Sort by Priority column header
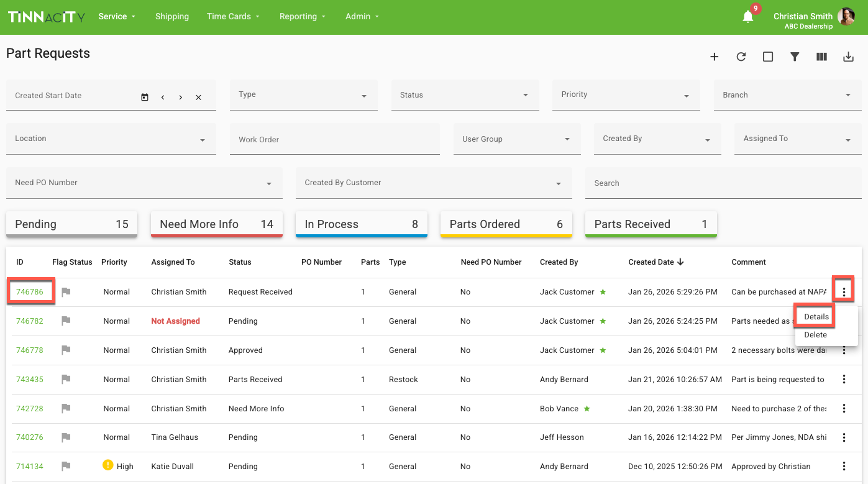 pos(114,262)
